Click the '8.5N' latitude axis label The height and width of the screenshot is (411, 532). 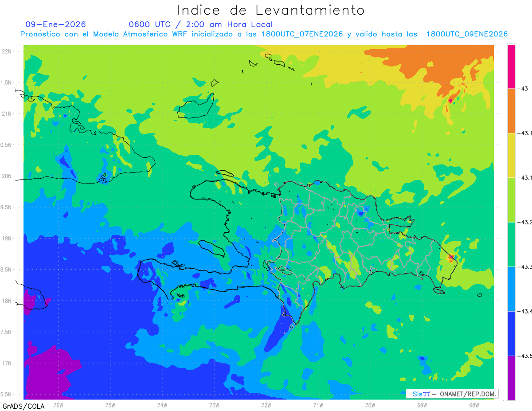click(x=7, y=270)
